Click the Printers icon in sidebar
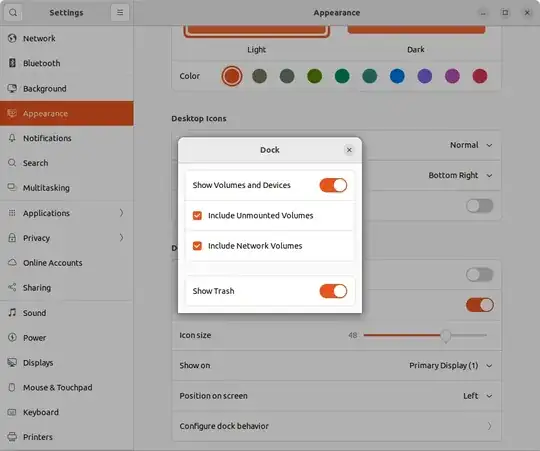 pyautogui.click(x=12, y=437)
